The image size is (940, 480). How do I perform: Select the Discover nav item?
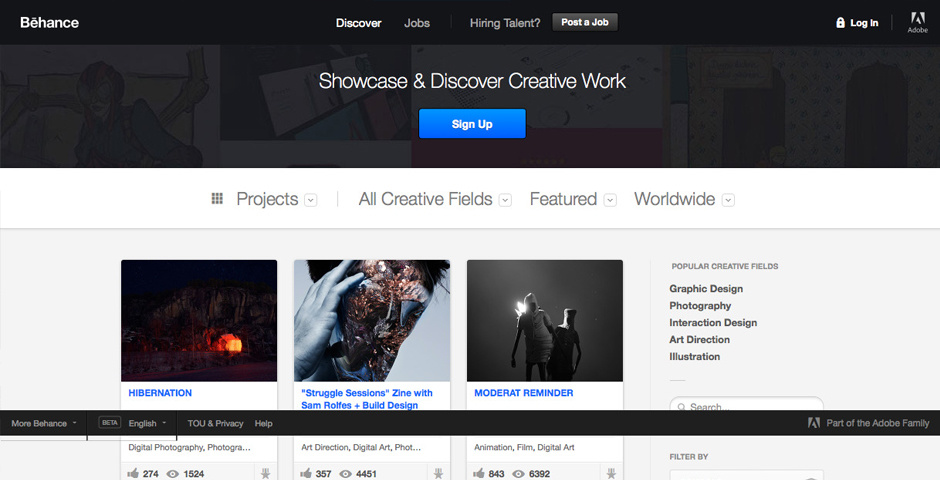(x=358, y=23)
